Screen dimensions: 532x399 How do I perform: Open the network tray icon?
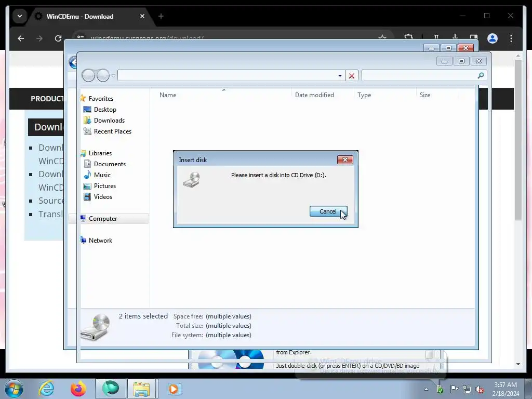point(467,390)
